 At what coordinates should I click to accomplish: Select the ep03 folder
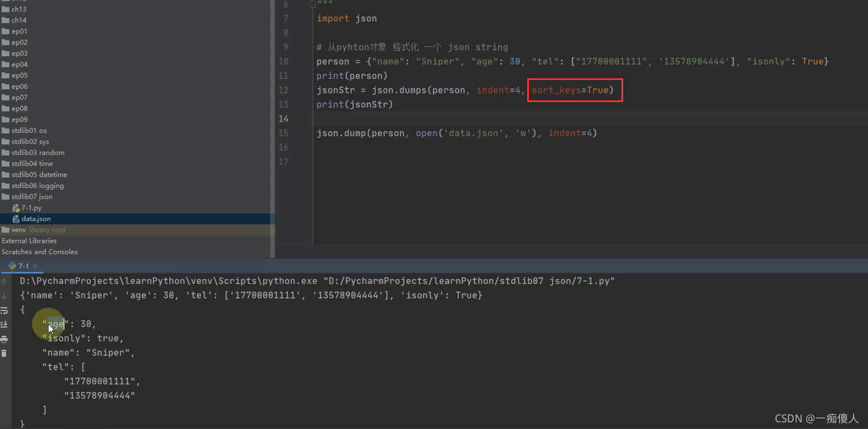click(x=19, y=53)
